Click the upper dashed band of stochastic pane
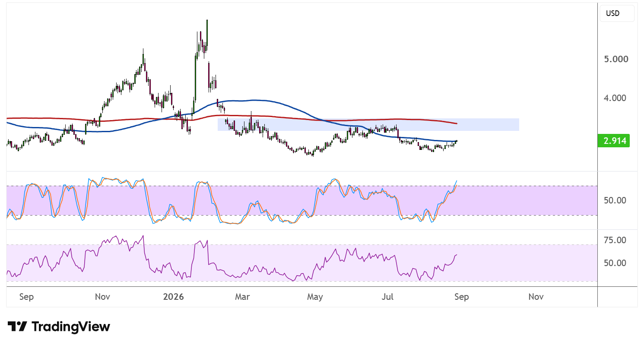This screenshot has height=346, width=644. (301, 186)
